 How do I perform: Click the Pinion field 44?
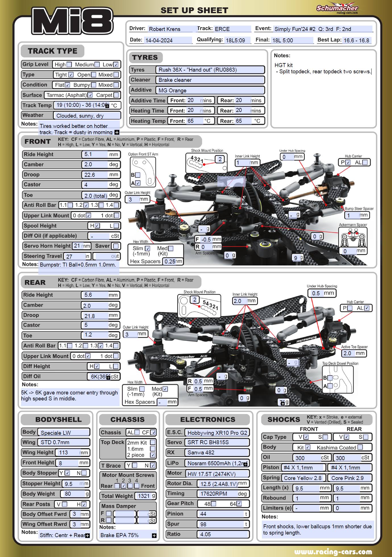(221, 514)
